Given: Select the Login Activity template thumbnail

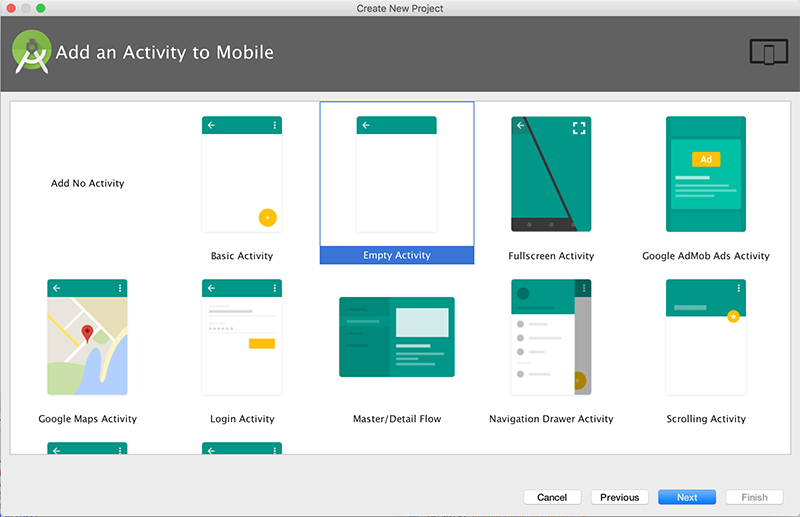Looking at the screenshot, I should coord(242,337).
